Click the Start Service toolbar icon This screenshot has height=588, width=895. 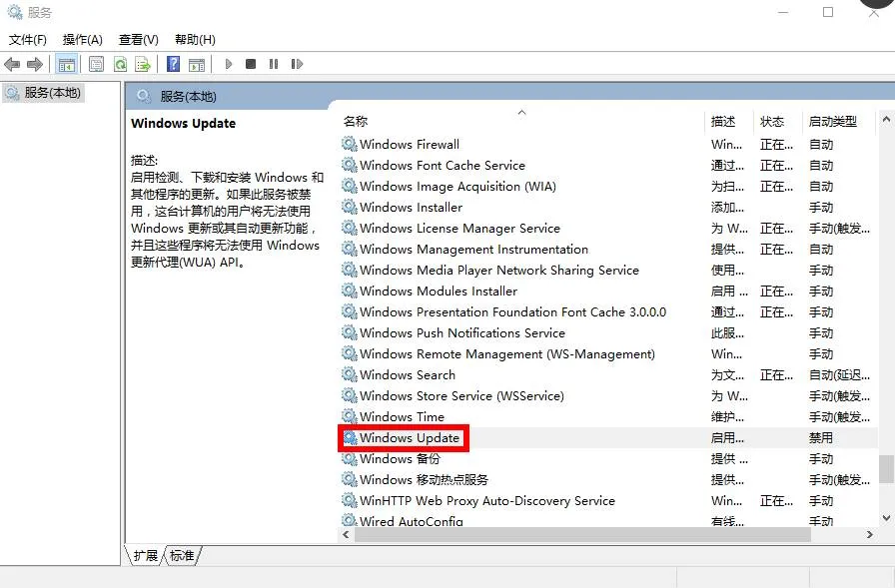(229, 64)
